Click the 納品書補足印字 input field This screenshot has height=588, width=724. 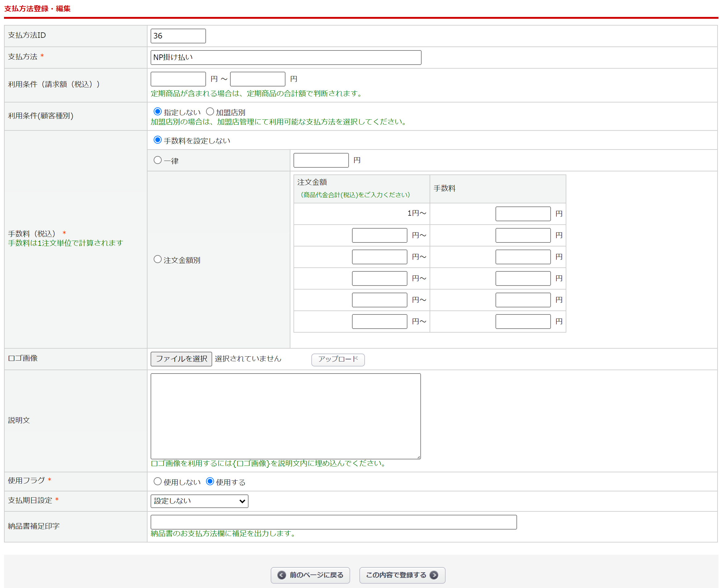pyautogui.click(x=334, y=522)
